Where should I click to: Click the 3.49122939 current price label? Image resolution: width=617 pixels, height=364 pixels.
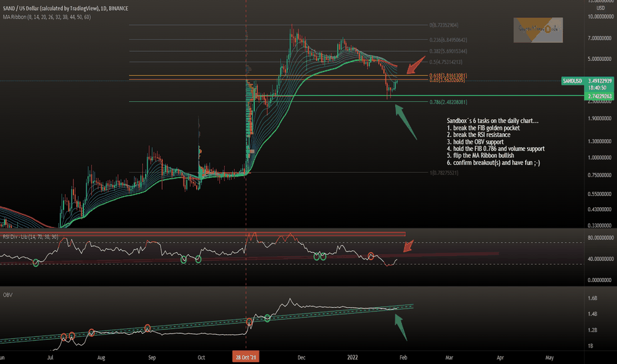(600, 81)
